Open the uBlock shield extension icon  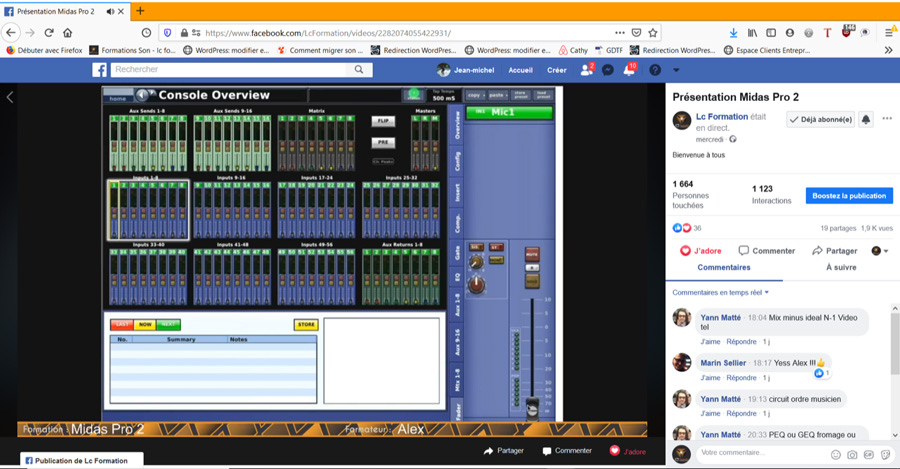[x=846, y=32]
